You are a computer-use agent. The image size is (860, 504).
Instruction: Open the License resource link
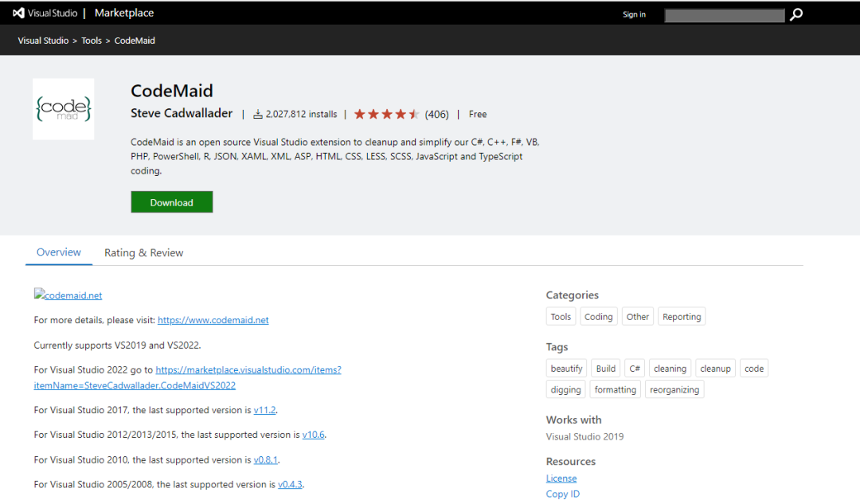(561, 478)
